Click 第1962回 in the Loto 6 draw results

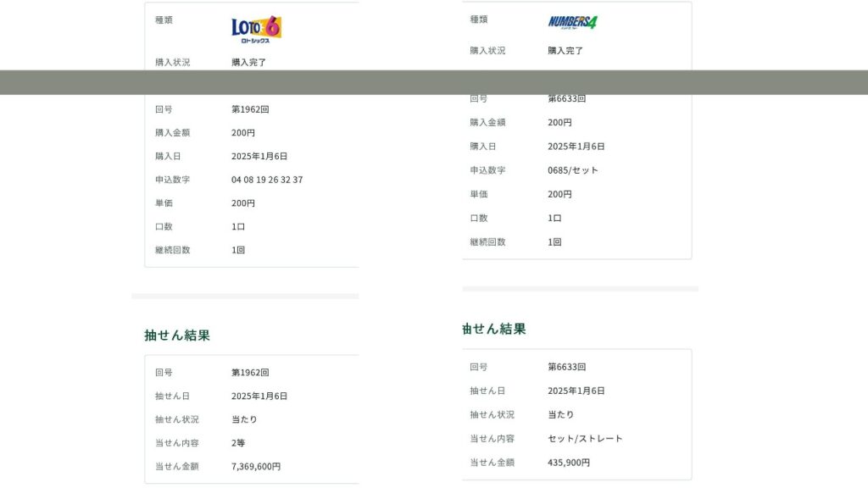(250, 373)
